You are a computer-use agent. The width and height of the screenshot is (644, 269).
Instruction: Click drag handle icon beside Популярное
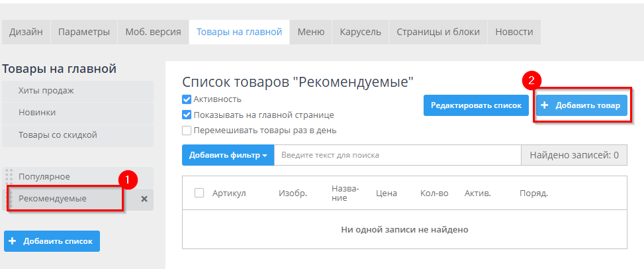(x=9, y=177)
